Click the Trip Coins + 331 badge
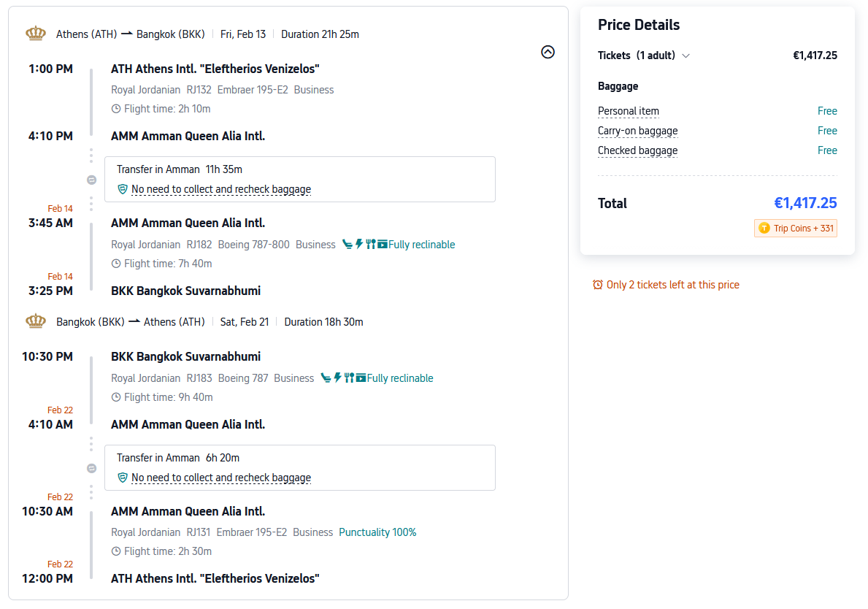The height and width of the screenshot is (609, 868). 796,229
